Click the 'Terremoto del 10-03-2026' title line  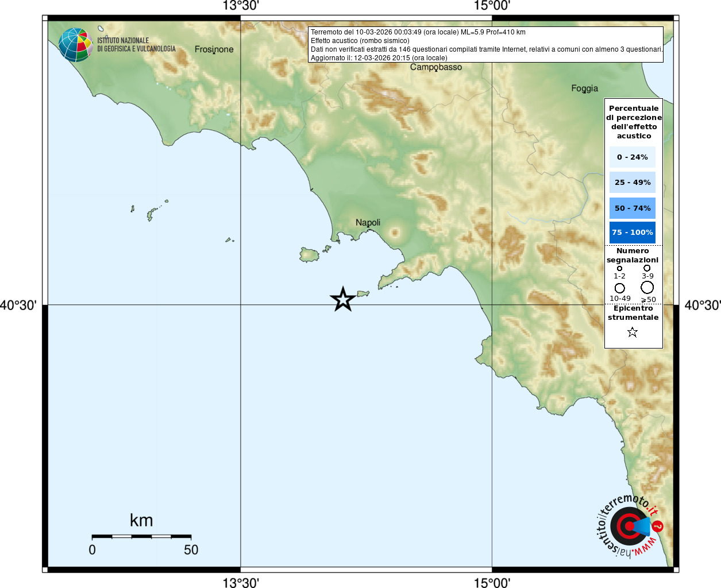(x=418, y=32)
